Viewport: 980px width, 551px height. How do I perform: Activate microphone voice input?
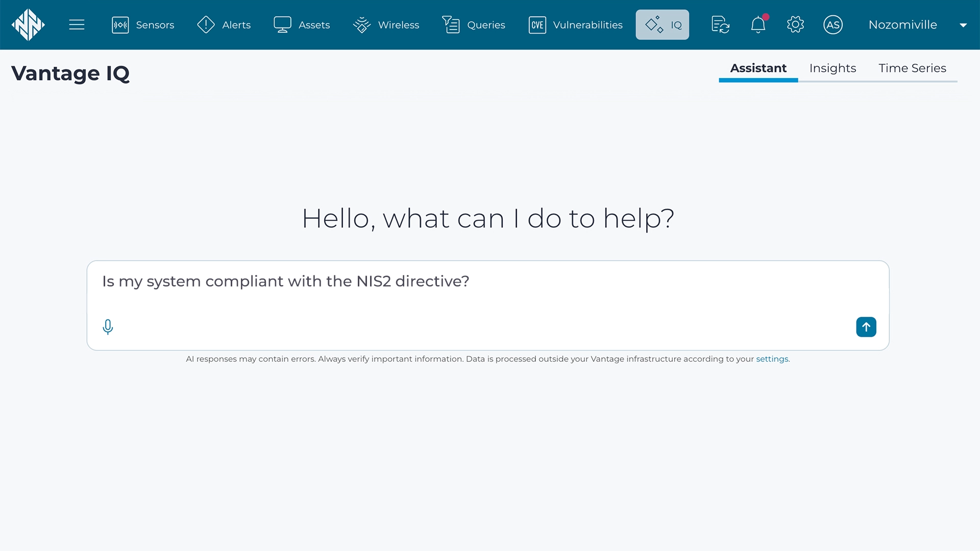108,327
